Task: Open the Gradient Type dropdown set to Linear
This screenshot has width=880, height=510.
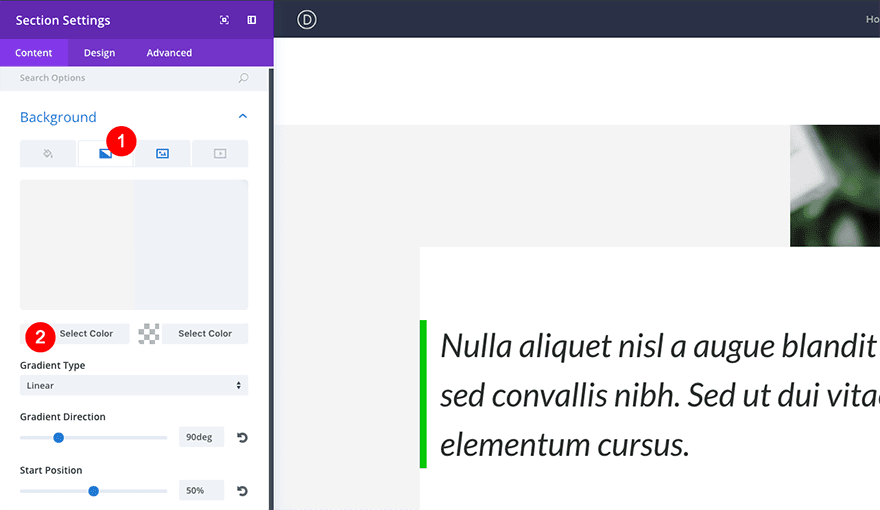Action: (134, 385)
